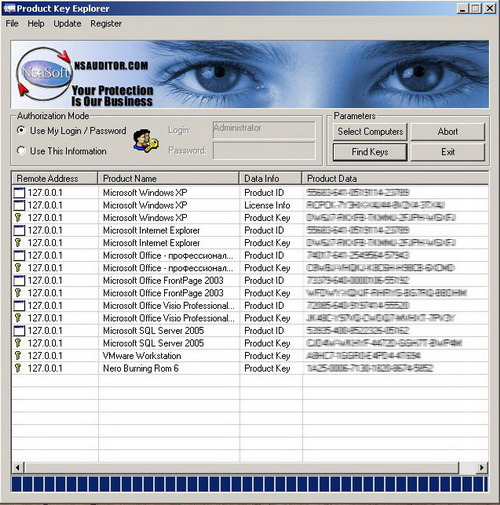Open the File menu
The height and width of the screenshot is (505, 500).
[x=12, y=24]
